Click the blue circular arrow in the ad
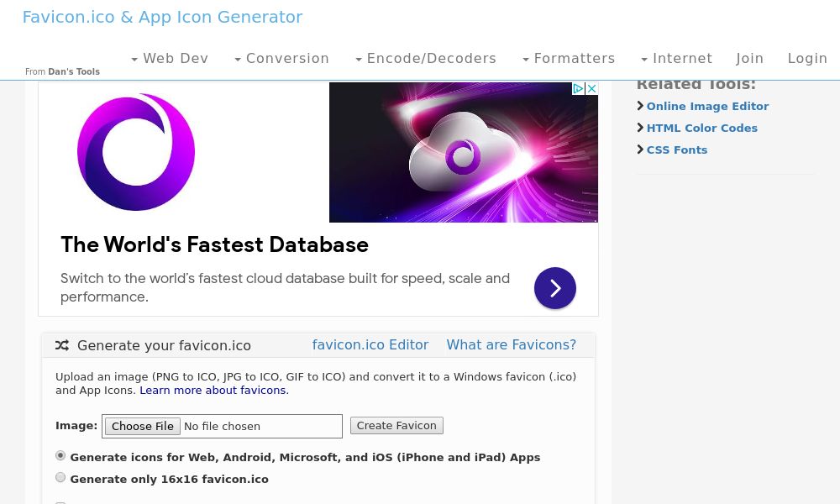Viewport: 840px width, 504px height. pos(555,287)
